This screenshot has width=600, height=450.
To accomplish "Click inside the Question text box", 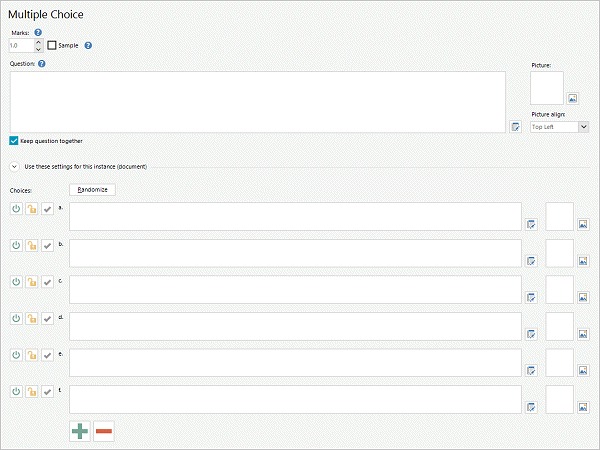I will 258,102.
